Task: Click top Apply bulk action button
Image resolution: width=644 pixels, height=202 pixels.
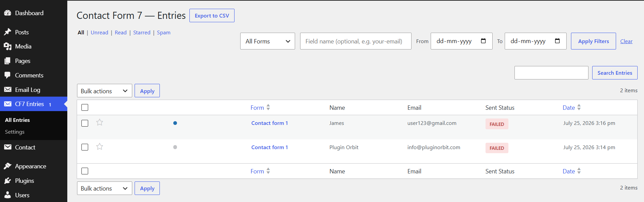Action: 147,91
